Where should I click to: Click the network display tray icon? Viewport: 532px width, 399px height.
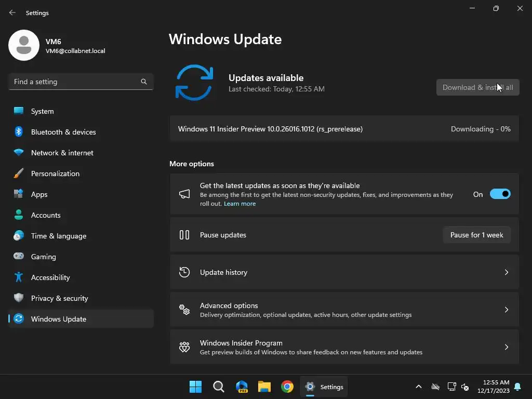(x=451, y=387)
